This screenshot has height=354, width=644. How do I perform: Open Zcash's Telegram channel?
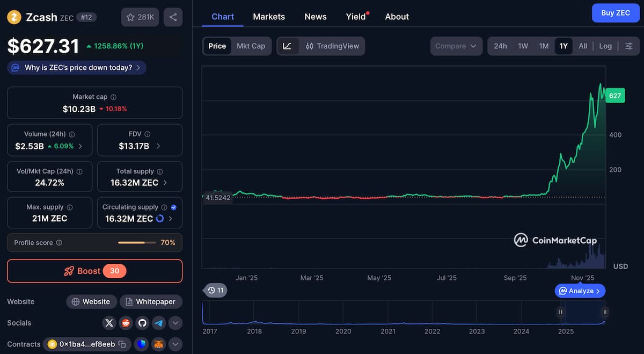point(158,323)
